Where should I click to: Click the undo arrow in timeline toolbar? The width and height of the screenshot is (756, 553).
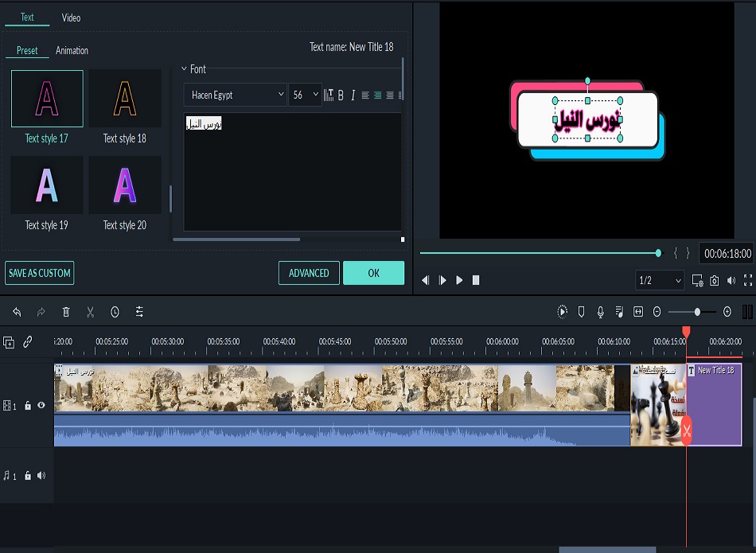18,313
